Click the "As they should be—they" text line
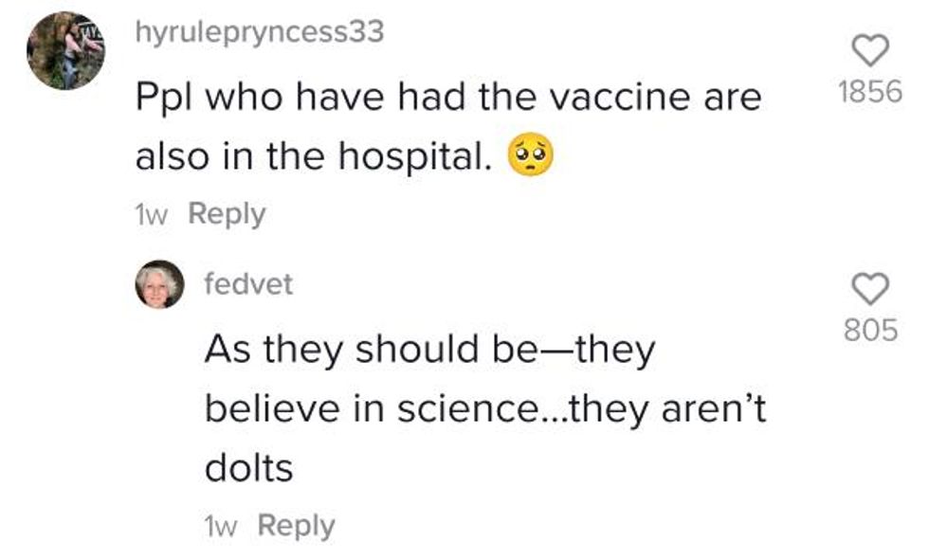The image size is (929, 560). (x=429, y=351)
